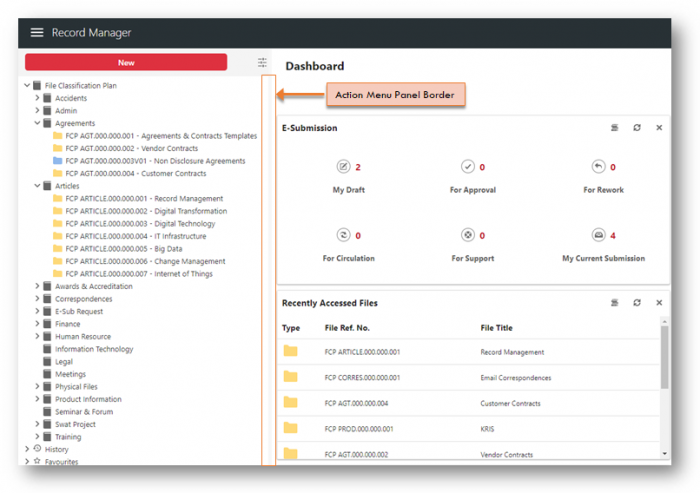Collapse the Articles tree node
Viewport: 700px width, 493px height.
pos(37,186)
